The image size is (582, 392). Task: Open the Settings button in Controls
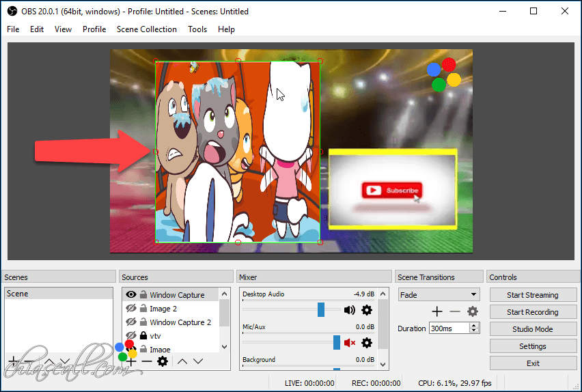click(x=533, y=346)
